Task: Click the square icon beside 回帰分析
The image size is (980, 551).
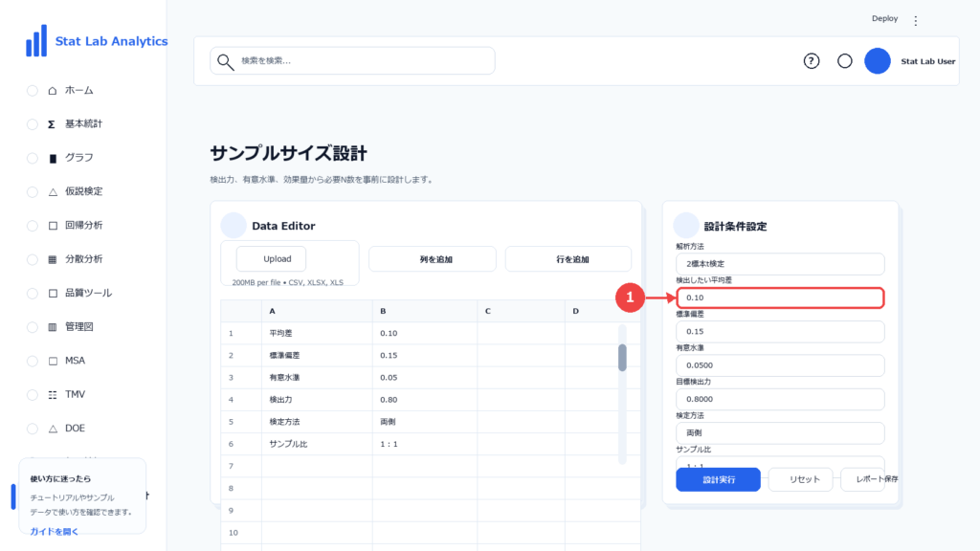Action: [x=53, y=226]
